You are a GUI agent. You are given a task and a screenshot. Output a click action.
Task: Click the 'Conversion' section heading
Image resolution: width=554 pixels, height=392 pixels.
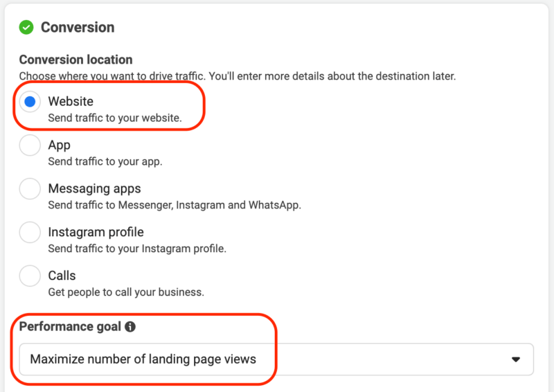[x=78, y=28]
